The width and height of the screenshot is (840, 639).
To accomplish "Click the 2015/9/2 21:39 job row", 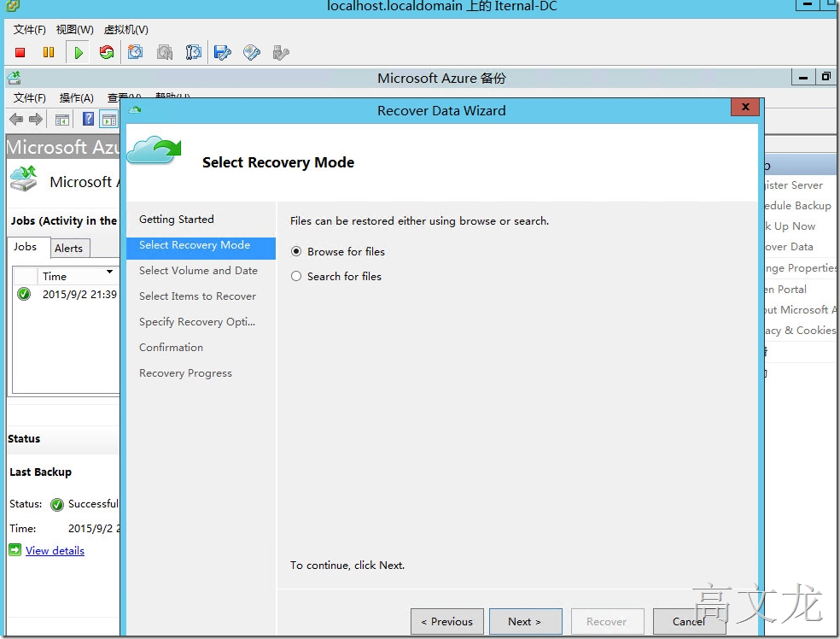I will coord(67,295).
